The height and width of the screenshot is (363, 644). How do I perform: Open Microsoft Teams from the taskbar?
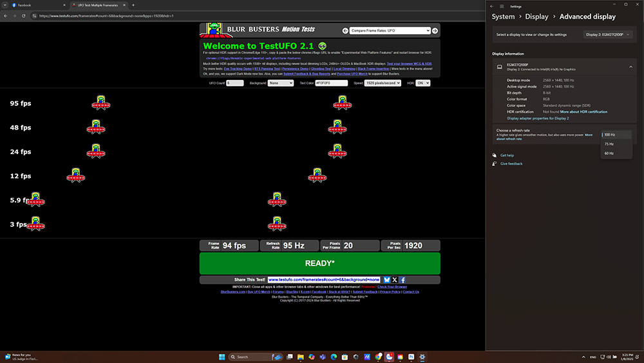[x=323, y=357]
